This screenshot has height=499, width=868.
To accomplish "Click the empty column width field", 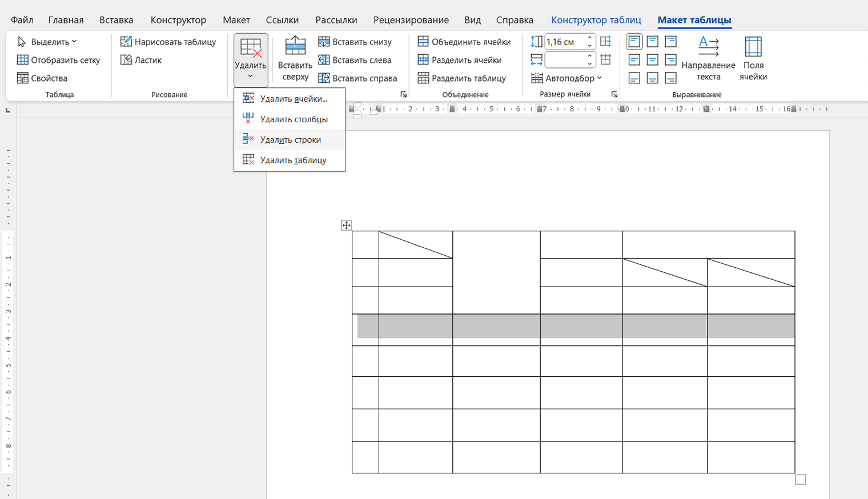I will click(565, 59).
